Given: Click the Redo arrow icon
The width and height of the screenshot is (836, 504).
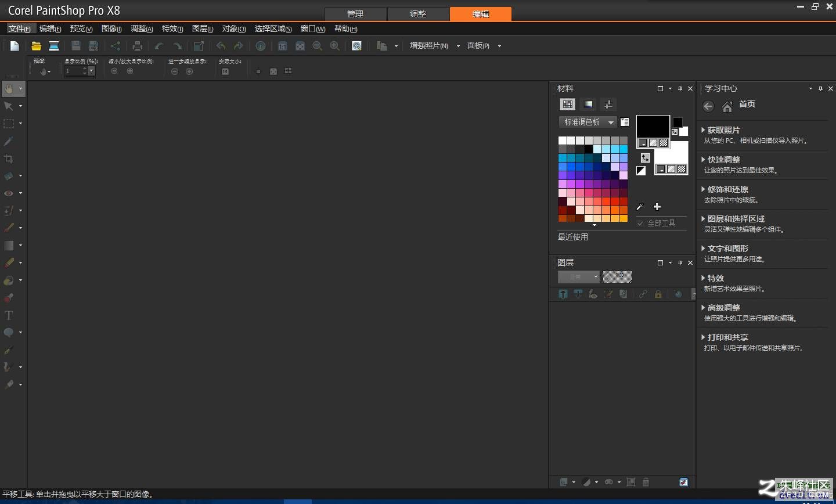Looking at the screenshot, I should pyautogui.click(x=177, y=46).
